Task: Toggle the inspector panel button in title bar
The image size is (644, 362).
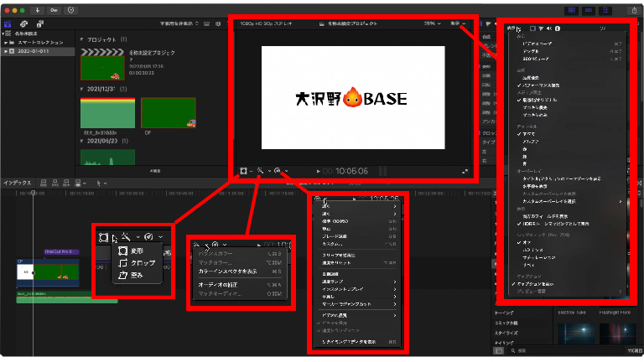Action: [x=605, y=11]
